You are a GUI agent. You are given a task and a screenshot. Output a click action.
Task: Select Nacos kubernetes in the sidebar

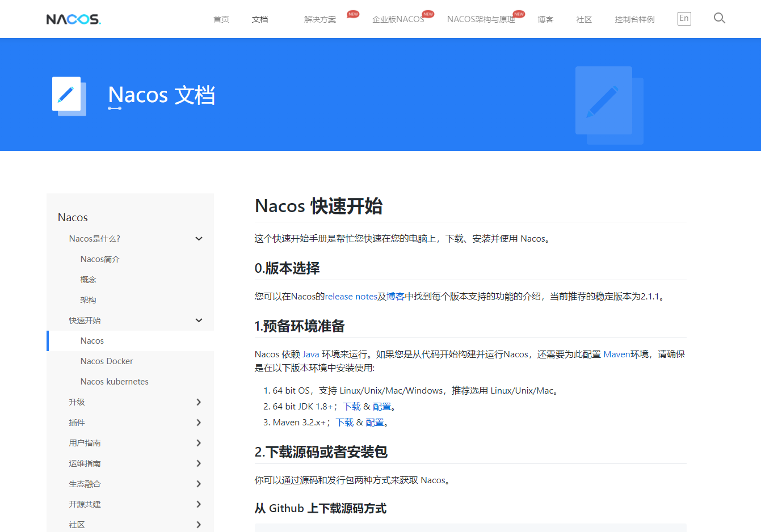[114, 381]
